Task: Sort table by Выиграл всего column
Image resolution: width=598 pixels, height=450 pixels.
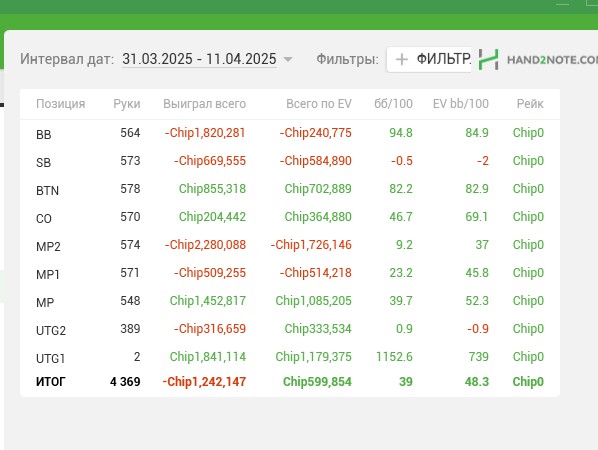Action: tap(204, 104)
